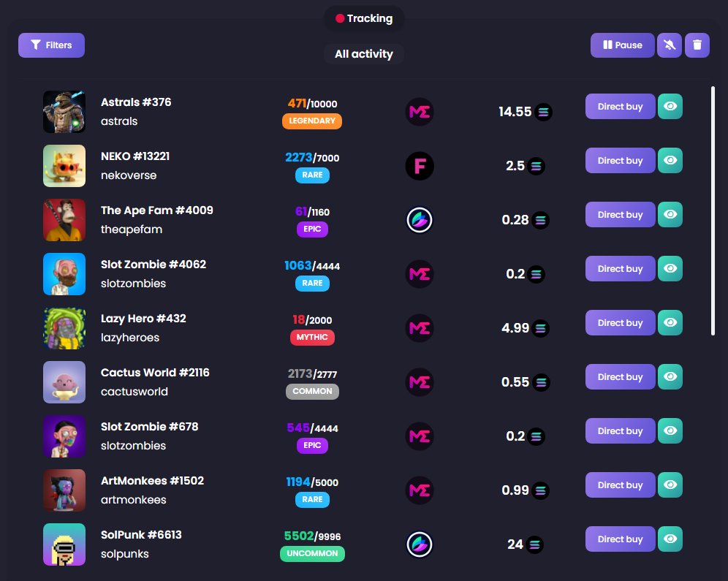Open the cactusworld collection link

point(134,392)
